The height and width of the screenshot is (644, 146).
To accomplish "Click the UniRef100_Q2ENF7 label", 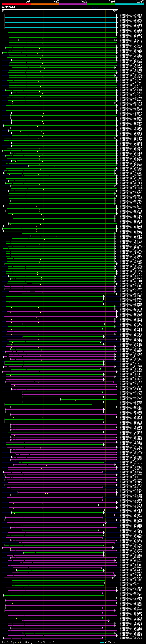I will click(131, 236).
